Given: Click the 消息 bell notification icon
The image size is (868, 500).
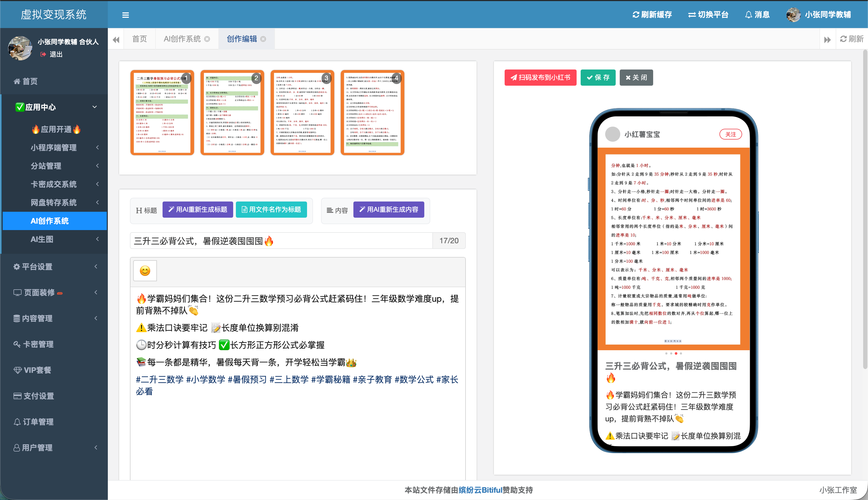Looking at the screenshot, I should (x=748, y=15).
